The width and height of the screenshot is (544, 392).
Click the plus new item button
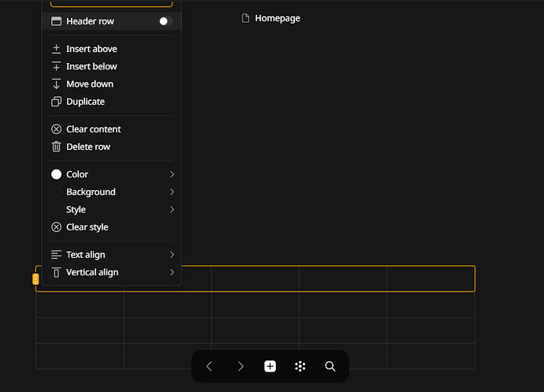(x=270, y=366)
